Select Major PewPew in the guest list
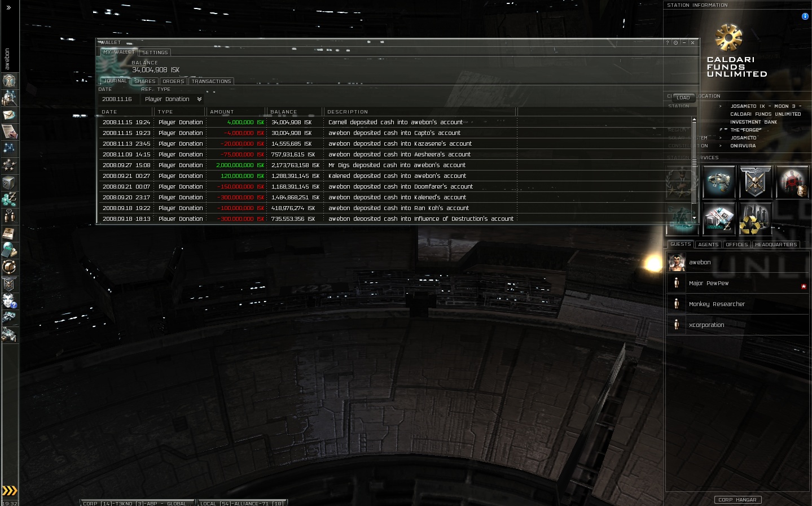The image size is (812, 506). click(x=738, y=283)
